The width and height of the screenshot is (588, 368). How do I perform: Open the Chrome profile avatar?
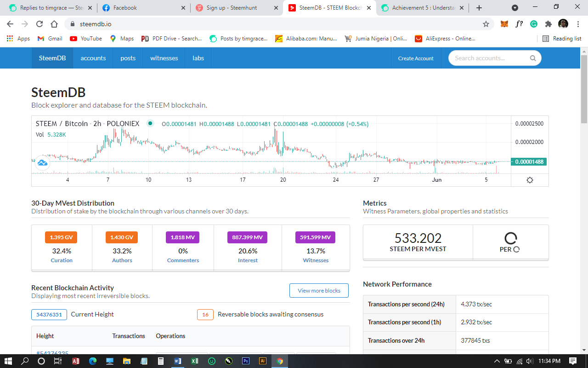[563, 24]
